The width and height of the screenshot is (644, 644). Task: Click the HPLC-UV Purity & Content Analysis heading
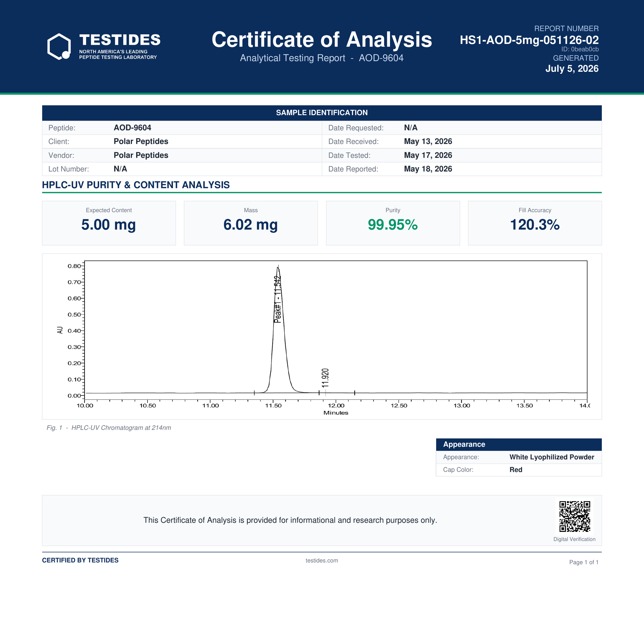(136, 185)
